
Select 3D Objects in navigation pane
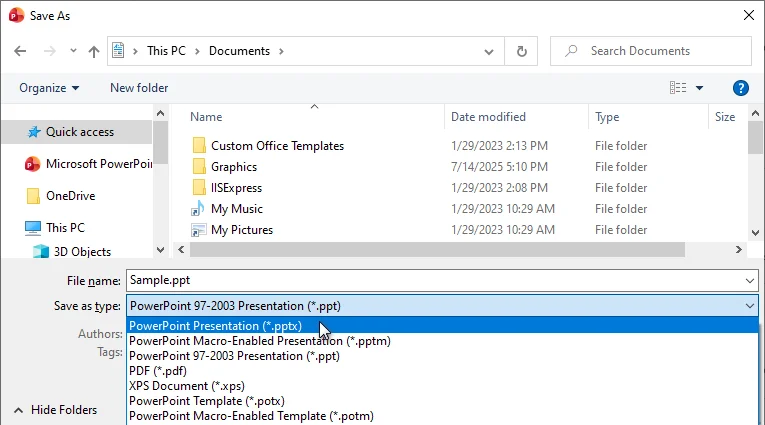82,252
